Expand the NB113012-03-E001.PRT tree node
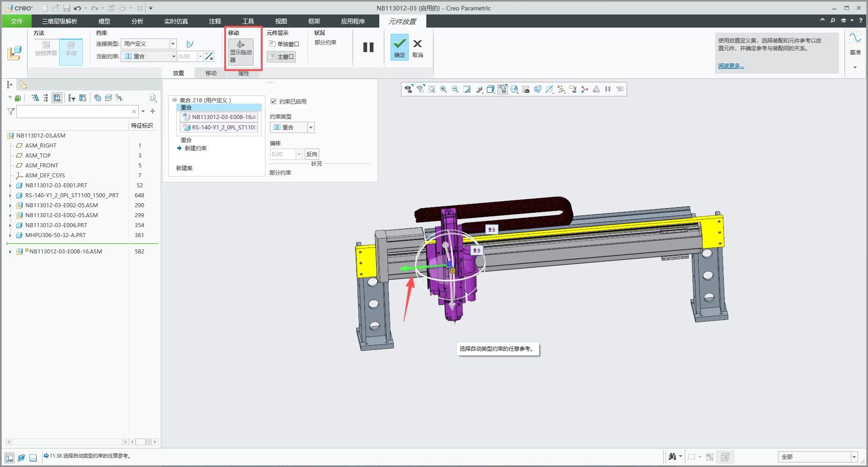 (10, 186)
